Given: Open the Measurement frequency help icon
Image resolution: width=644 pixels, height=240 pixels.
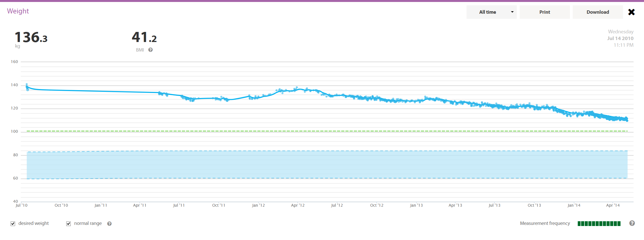Looking at the screenshot, I should point(632,223).
